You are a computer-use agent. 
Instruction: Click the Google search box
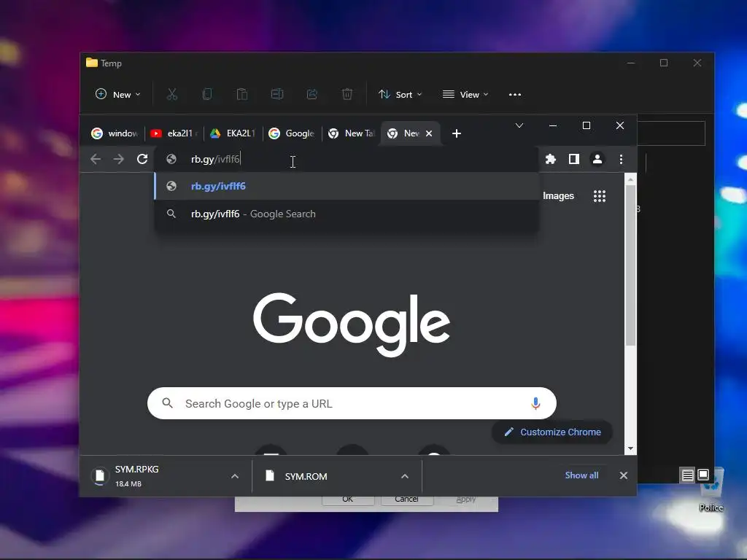pyautogui.click(x=352, y=403)
